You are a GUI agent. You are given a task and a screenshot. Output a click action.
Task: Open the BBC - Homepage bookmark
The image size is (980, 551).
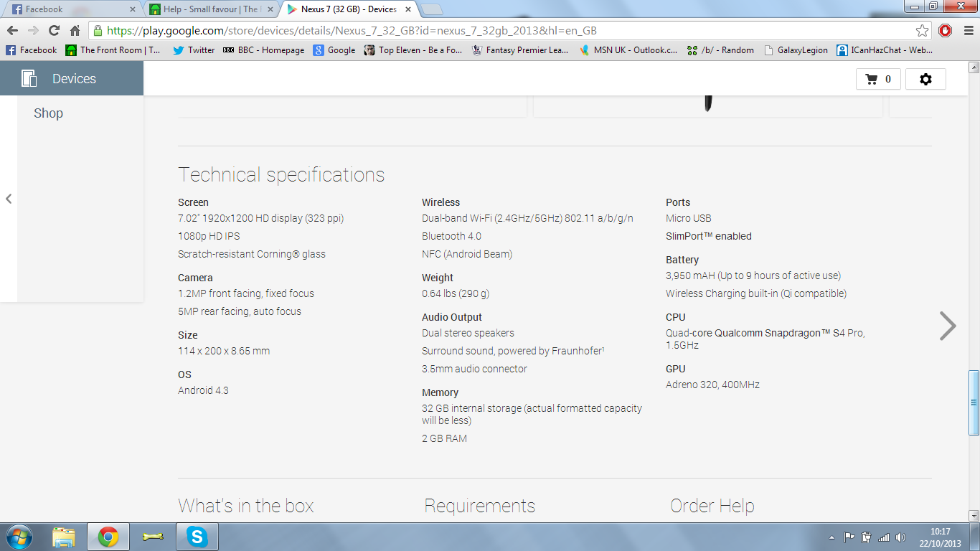pos(263,50)
